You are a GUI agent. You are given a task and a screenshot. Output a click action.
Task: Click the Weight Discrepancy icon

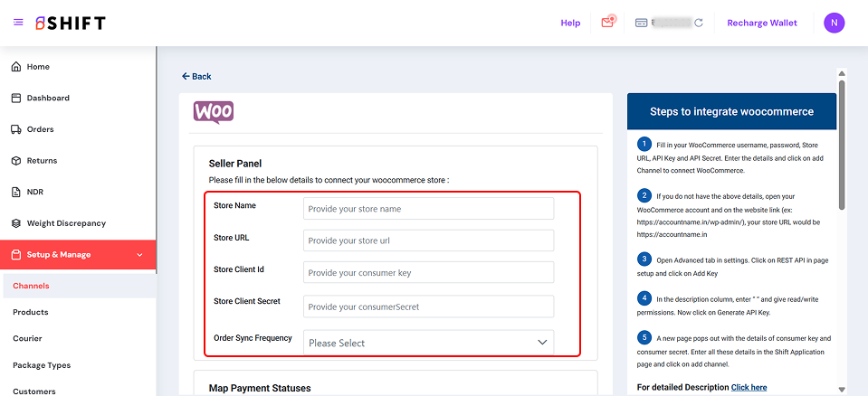[16, 223]
